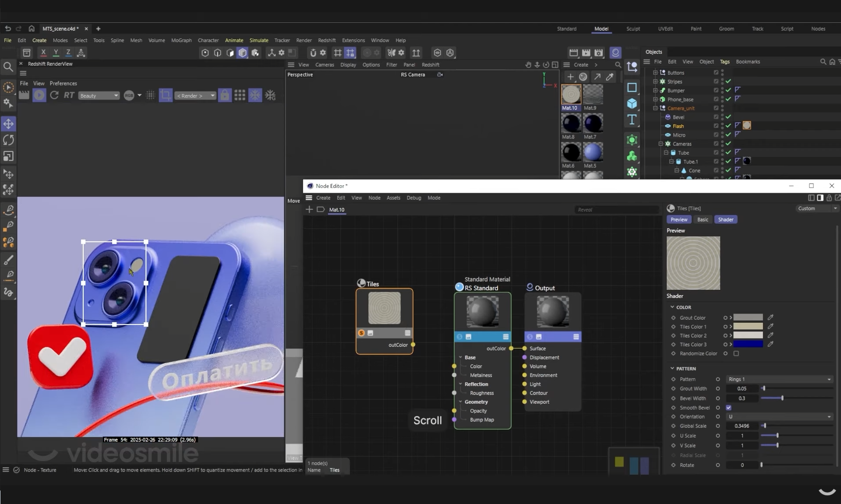
Task: Click the Basic button in Tiles attributes
Action: coord(702,220)
